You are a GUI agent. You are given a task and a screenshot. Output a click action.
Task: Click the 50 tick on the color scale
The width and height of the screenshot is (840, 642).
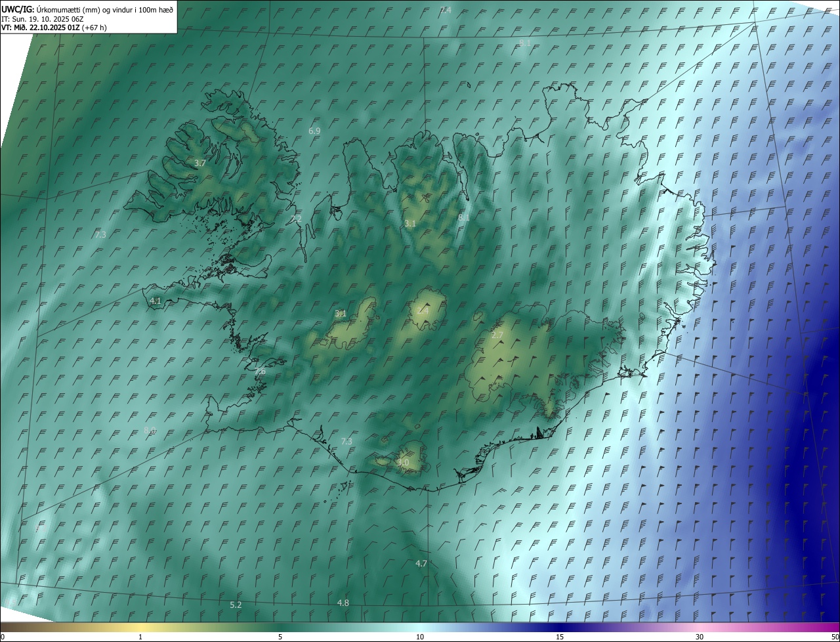coord(835,637)
